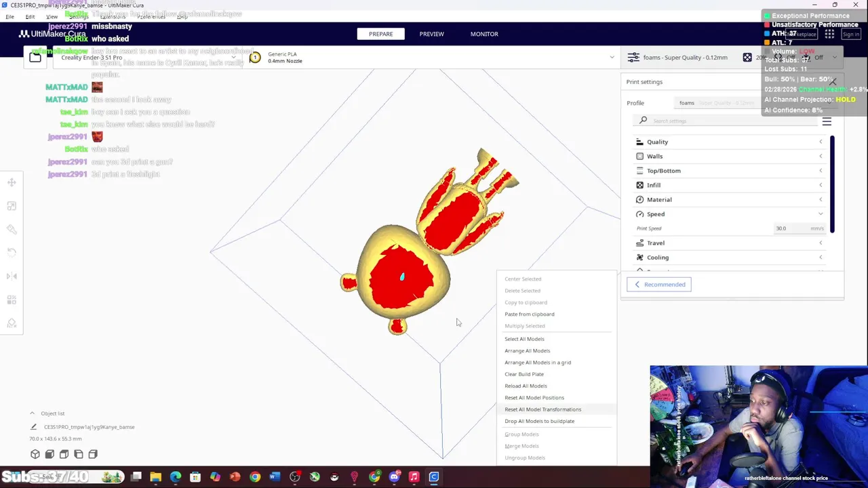Screen dimensions: 868x488
Task: Open PowerPoint from taskbar
Action: point(235,477)
